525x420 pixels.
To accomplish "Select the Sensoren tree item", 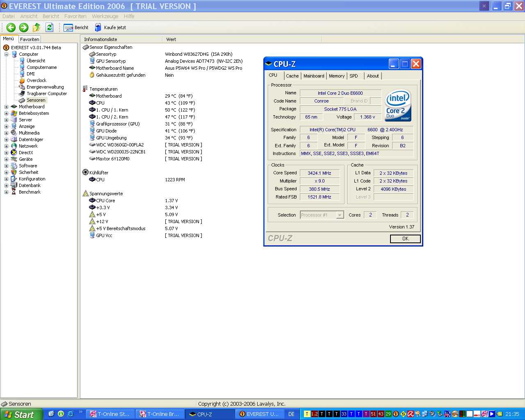I will click(36, 100).
